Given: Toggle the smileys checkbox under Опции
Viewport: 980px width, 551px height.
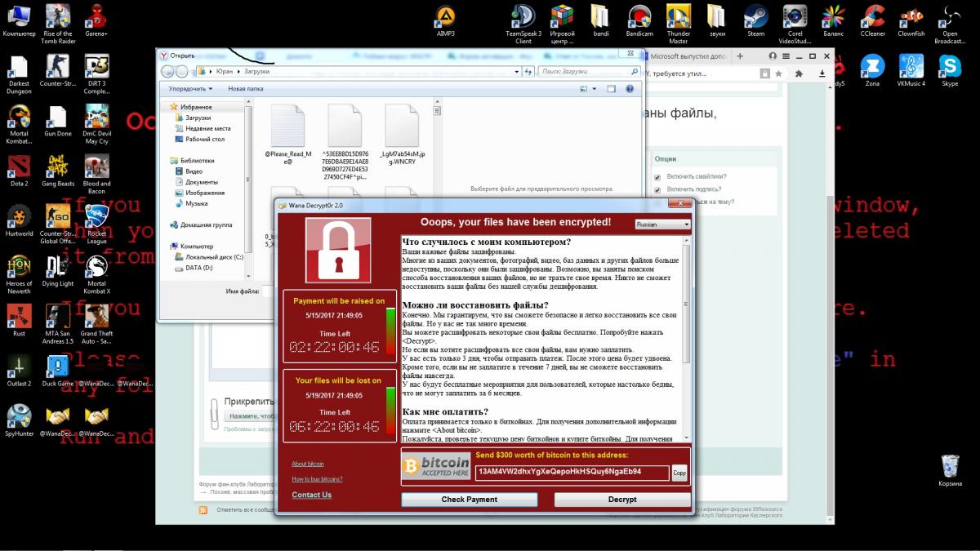Looking at the screenshot, I should pyautogui.click(x=657, y=176).
